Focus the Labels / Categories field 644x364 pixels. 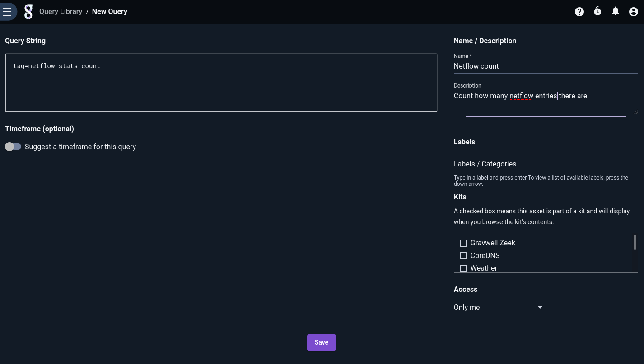[545, 164]
